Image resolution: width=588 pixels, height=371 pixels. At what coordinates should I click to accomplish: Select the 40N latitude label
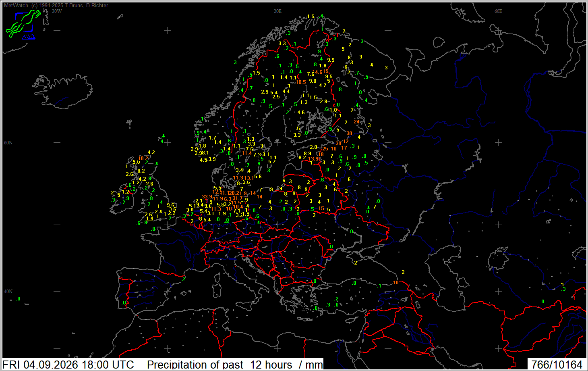pyautogui.click(x=8, y=292)
